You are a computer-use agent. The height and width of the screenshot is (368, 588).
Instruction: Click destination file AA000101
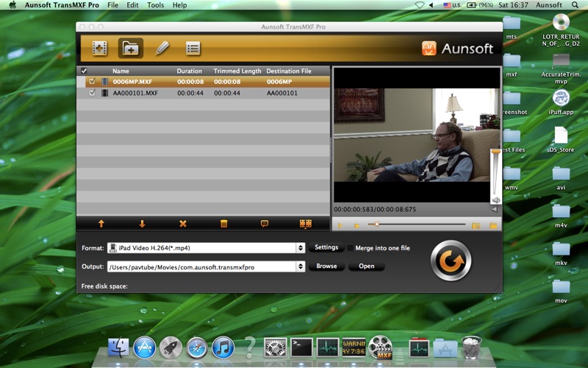click(282, 93)
